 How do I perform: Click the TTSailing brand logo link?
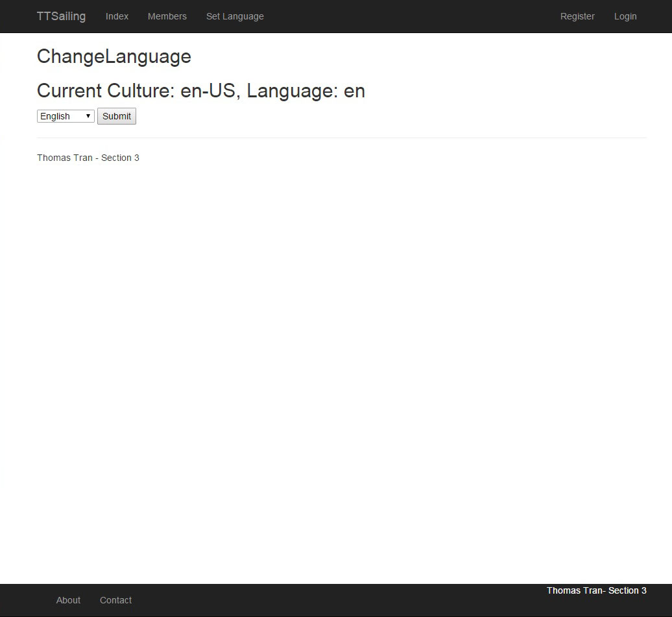click(61, 16)
